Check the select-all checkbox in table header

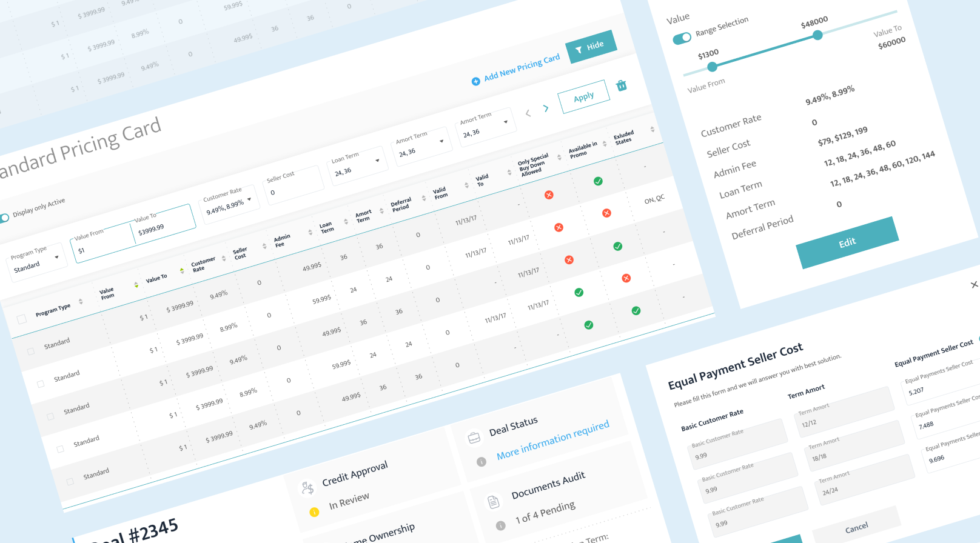coord(22,319)
